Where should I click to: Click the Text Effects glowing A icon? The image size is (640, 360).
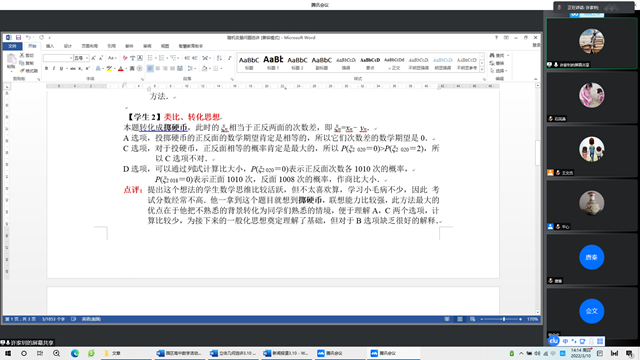tap(98, 69)
